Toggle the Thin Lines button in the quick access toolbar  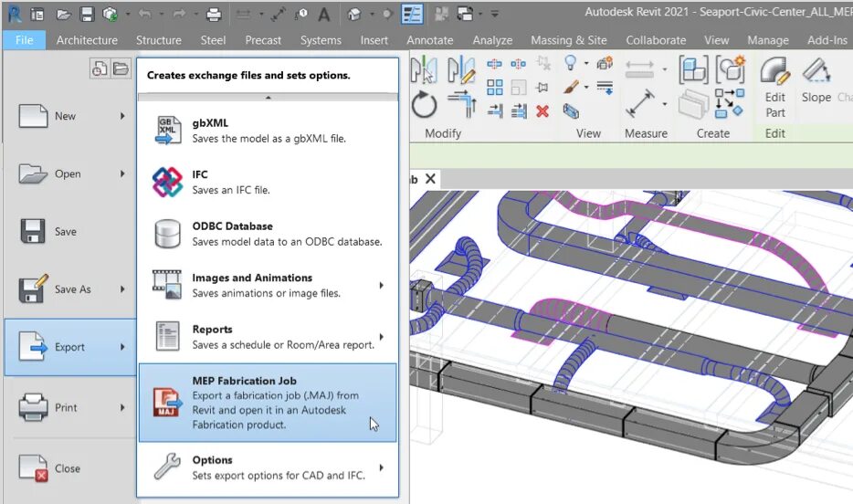click(x=412, y=14)
